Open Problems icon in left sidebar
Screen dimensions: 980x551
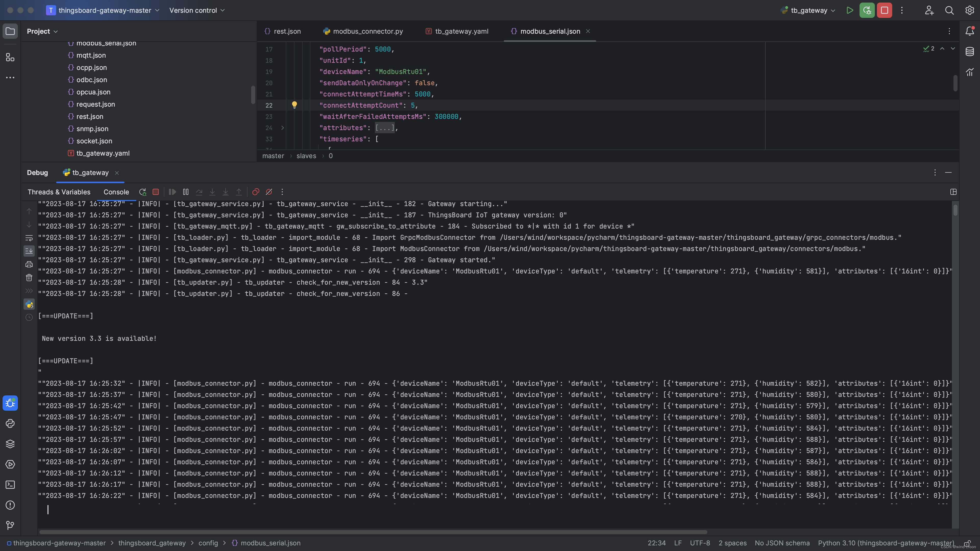(10, 505)
